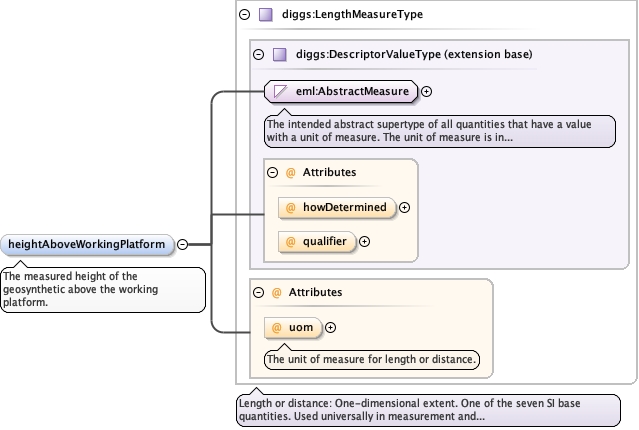Collapse the upper Attributes section
Viewport: 639px width, 430px height.
coord(272,172)
